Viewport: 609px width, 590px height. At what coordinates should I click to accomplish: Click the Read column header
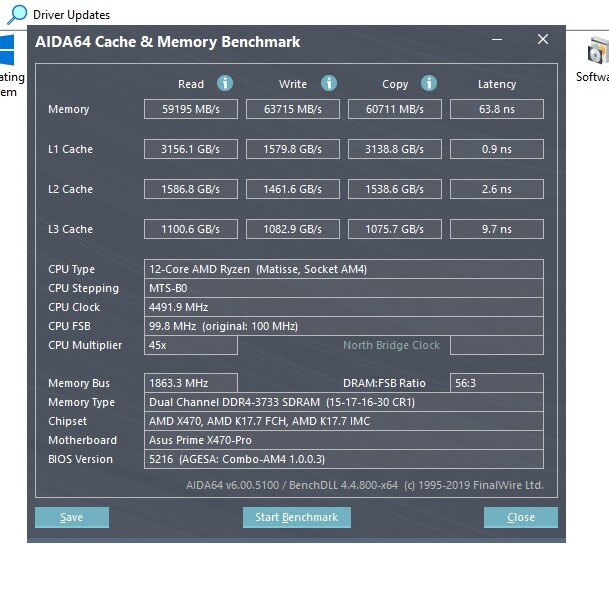click(191, 84)
